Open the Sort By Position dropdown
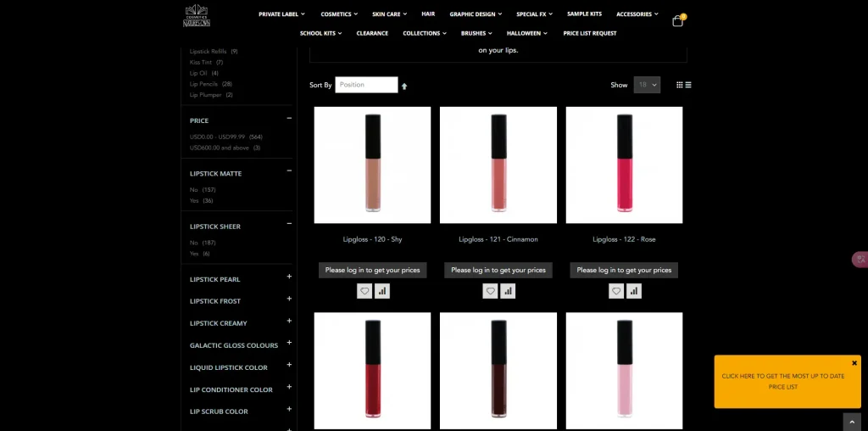Viewport: 868px width, 431px height. [366, 85]
